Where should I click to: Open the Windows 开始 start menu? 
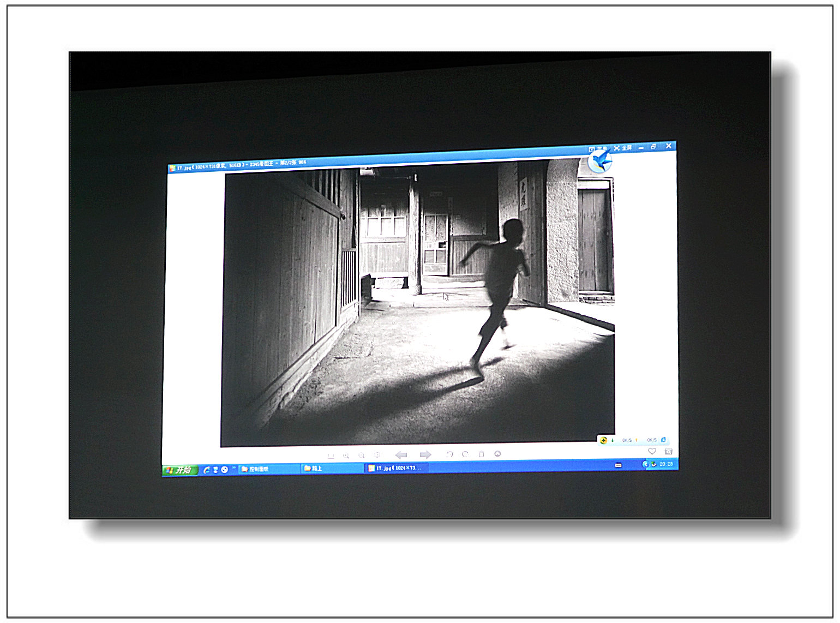tap(180, 470)
